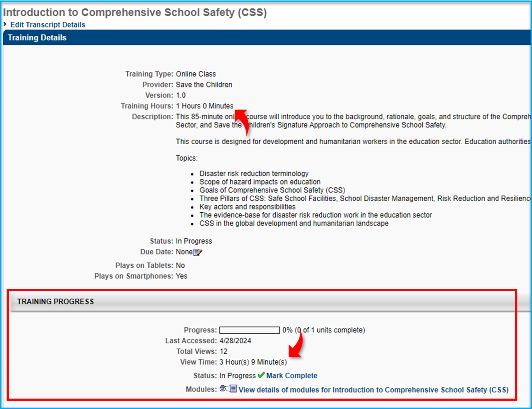Select the provider value 'Save the Children'
Image resolution: width=532 pixels, height=409 pixels.
point(204,85)
